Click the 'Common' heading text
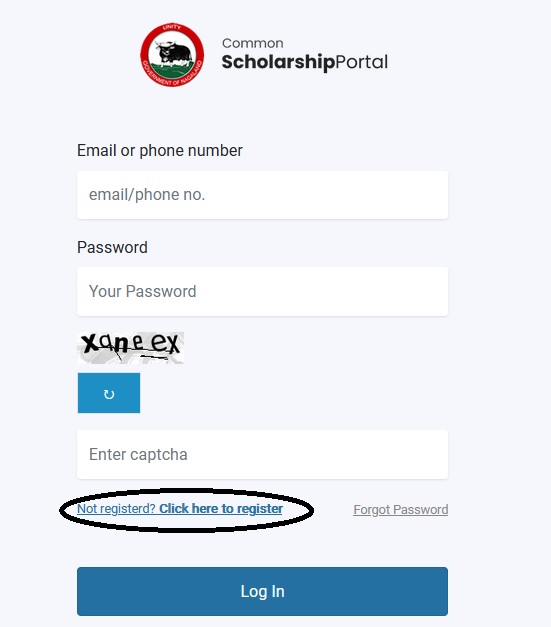This screenshot has width=551, height=627. tap(253, 43)
